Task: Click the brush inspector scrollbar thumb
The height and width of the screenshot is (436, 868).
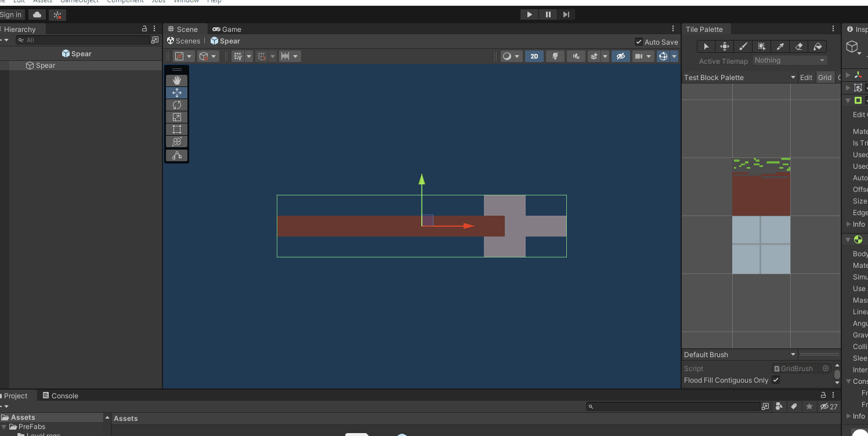Action: point(837,375)
